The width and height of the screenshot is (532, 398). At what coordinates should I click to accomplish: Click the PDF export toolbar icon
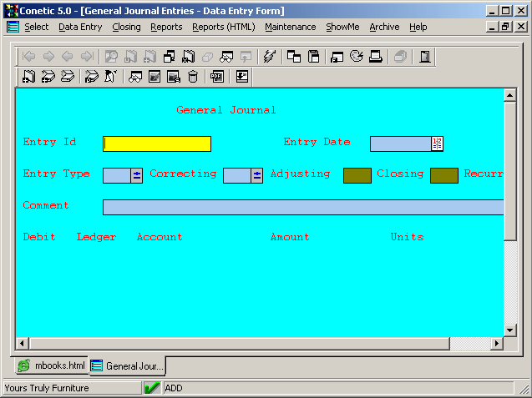pos(216,77)
